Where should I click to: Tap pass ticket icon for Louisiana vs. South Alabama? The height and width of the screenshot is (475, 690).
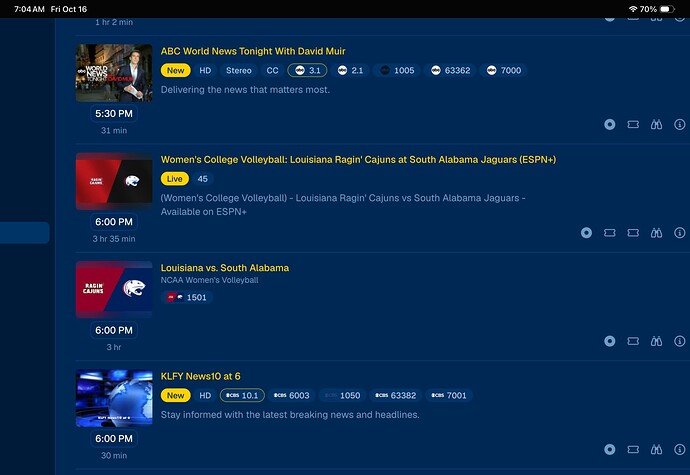click(x=633, y=341)
